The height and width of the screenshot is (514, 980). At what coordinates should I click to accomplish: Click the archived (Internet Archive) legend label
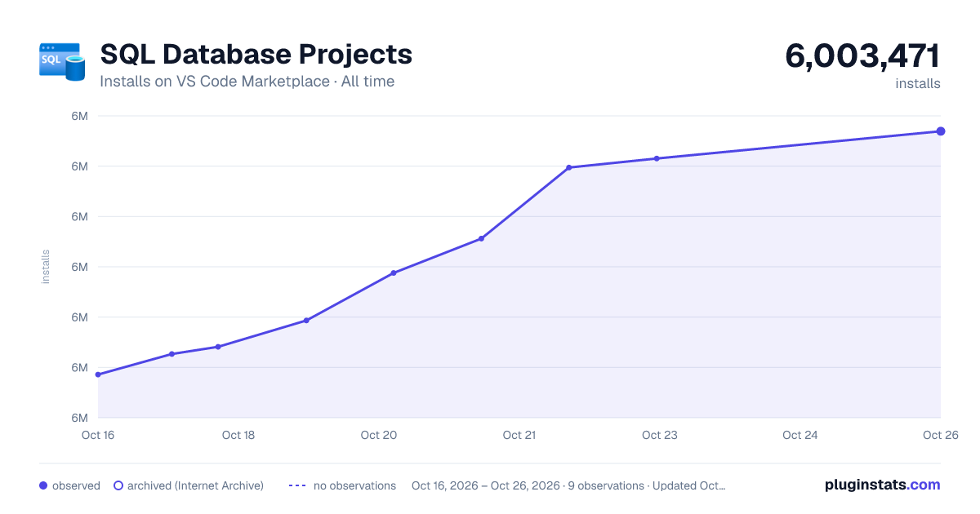pyautogui.click(x=195, y=485)
